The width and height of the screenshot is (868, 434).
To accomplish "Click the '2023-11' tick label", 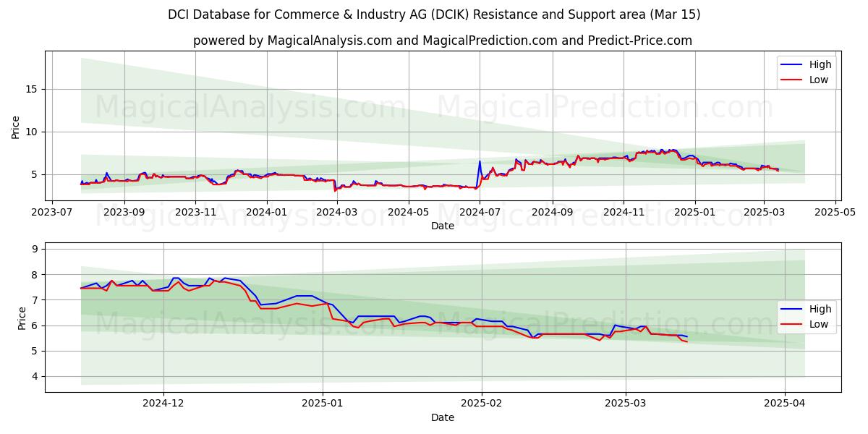I will point(195,212).
